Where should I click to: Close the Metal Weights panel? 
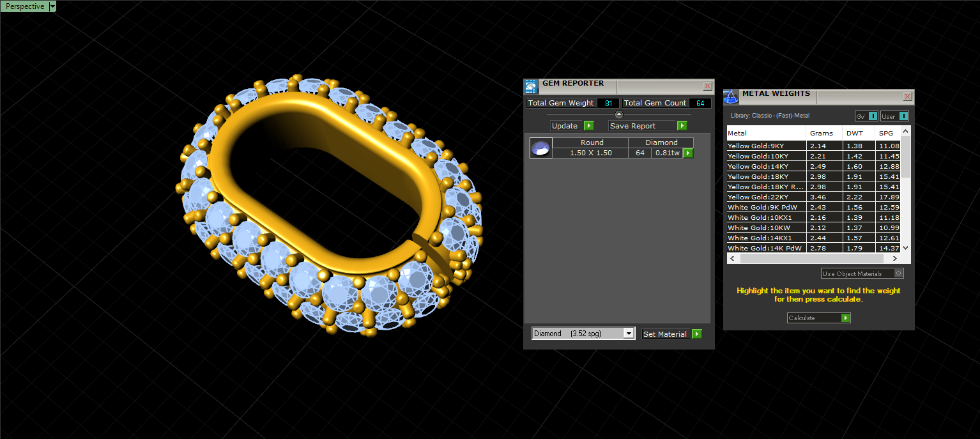coord(907,96)
